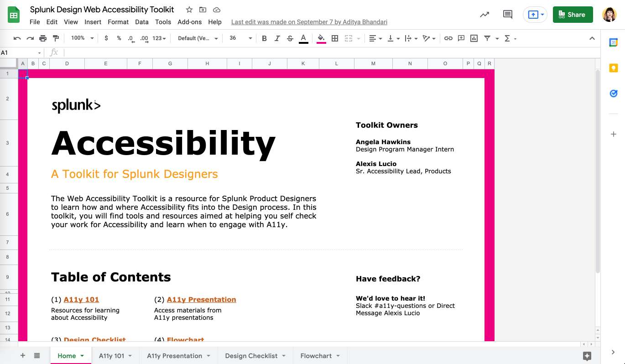Click the Insert comment icon
Viewport: 625px width, 364px height.
pyautogui.click(x=461, y=38)
